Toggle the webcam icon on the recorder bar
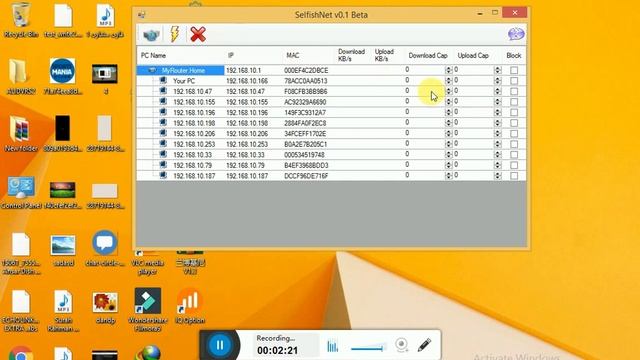 pos(402,345)
